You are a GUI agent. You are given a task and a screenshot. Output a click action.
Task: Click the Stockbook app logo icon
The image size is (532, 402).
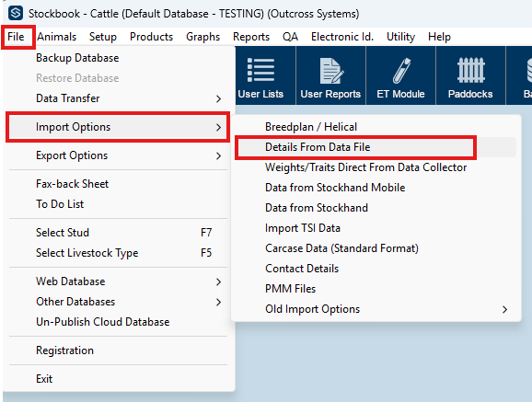pos(16,14)
